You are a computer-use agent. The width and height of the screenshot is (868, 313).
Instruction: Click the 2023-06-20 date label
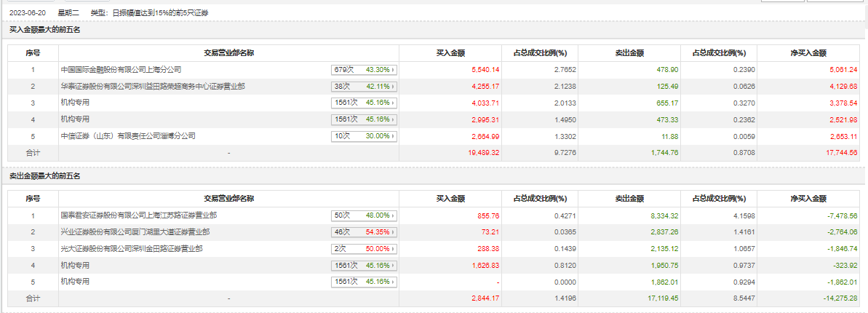point(26,13)
